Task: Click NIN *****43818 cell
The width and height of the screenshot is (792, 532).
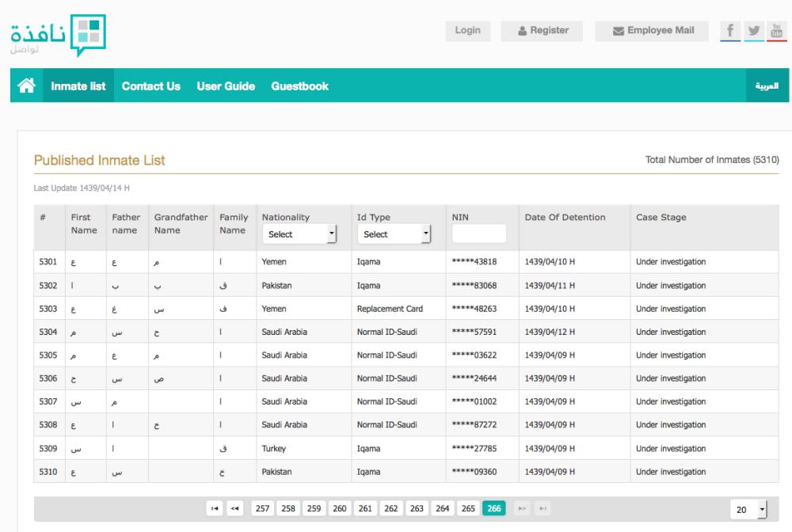Action: click(x=474, y=261)
